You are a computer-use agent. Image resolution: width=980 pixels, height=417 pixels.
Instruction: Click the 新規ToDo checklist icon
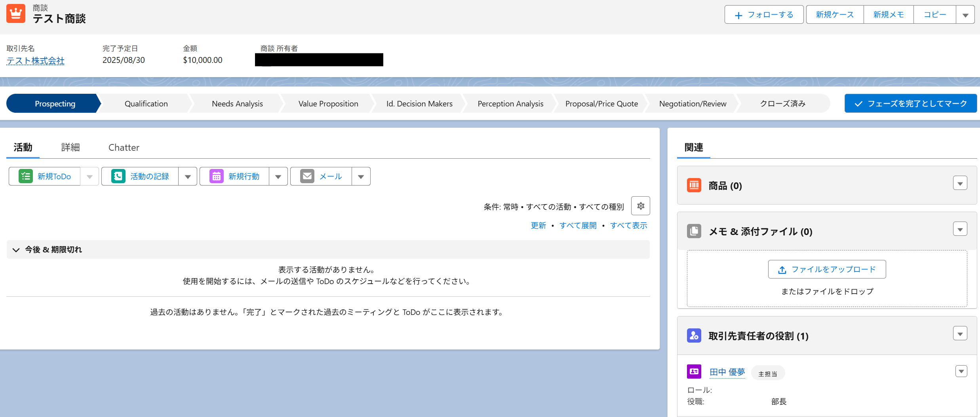[25, 176]
